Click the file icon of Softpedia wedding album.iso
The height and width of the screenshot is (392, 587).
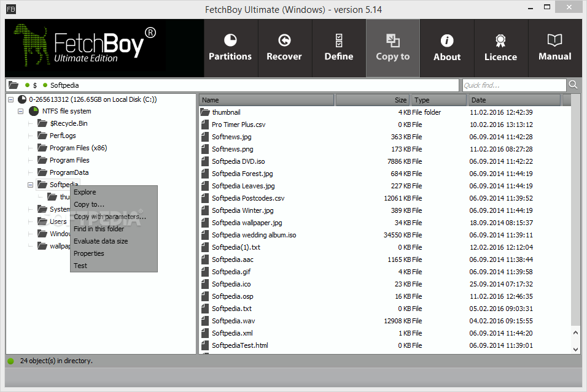tap(205, 235)
